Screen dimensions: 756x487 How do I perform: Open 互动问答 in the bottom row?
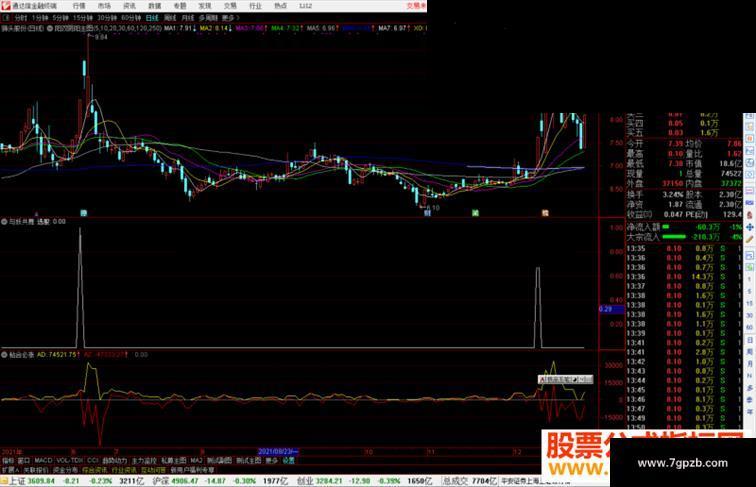point(153,470)
